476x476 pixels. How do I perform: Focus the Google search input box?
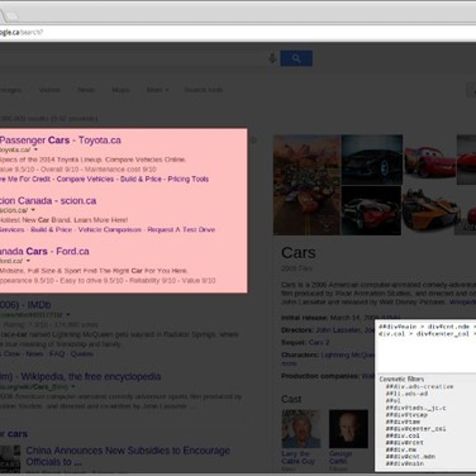click(x=133, y=58)
